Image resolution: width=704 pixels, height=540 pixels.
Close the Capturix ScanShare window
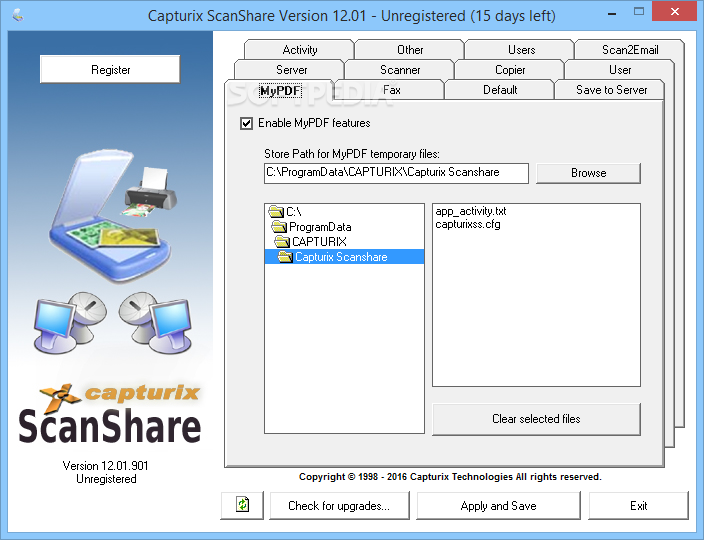tap(674, 12)
